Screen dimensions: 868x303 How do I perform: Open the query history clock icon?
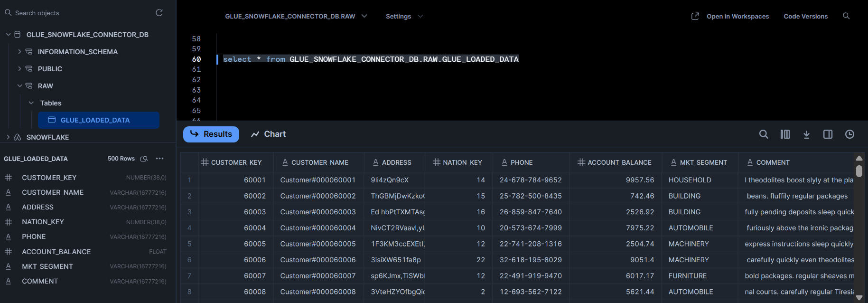(849, 134)
